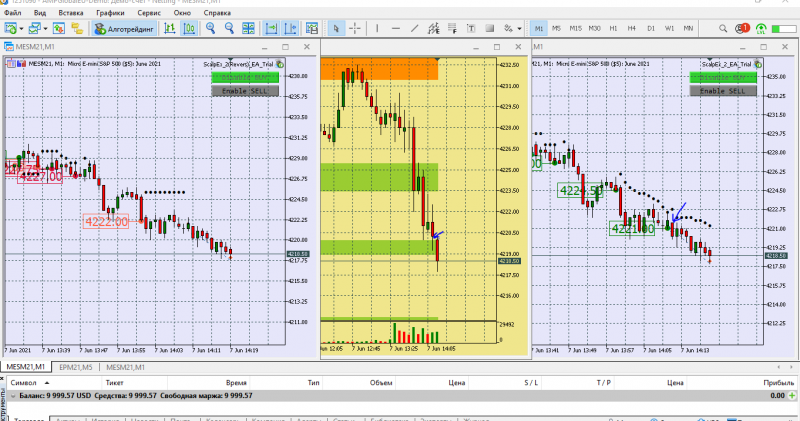Click the ScalpEx Revert EA icon in left chart

[280, 64]
